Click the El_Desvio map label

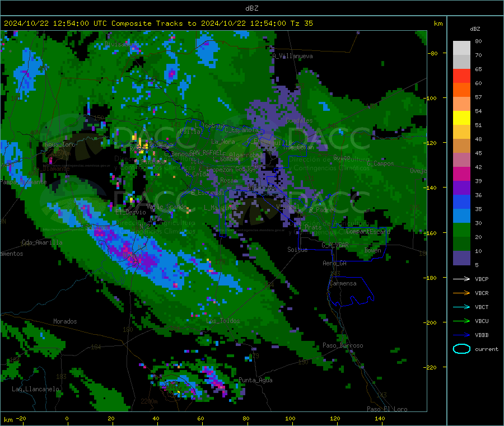pos(131,212)
